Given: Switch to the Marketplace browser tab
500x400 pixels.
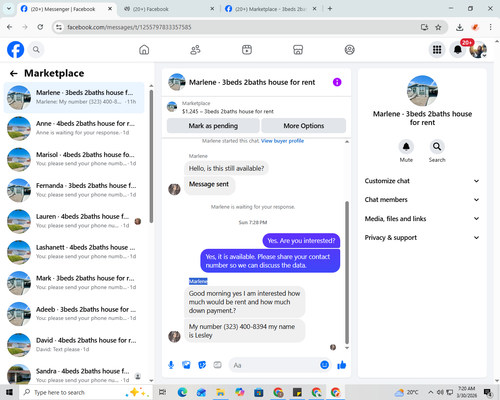Looking at the screenshot, I should tap(270, 9).
